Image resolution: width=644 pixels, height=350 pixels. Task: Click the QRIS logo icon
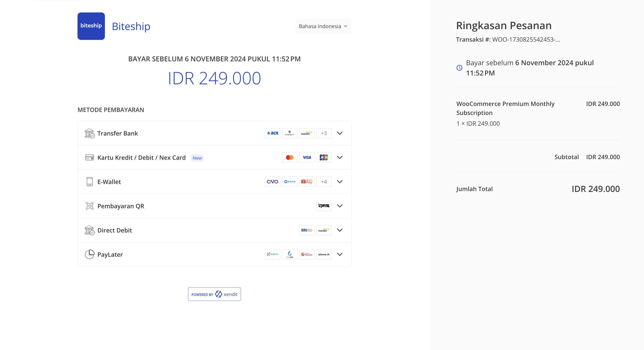(323, 206)
